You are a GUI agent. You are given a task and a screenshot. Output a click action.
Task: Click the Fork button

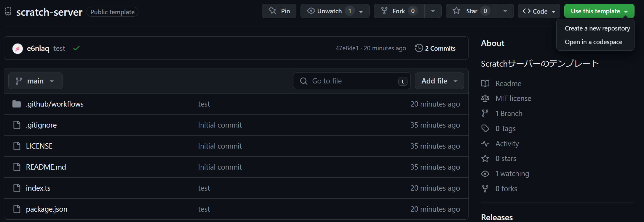point(399,11)
